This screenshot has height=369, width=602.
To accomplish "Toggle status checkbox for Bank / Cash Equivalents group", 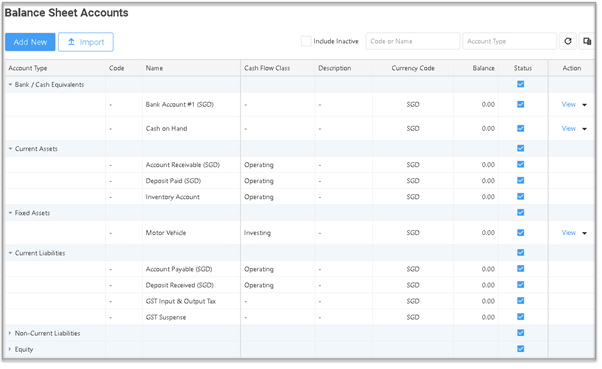I will (x=521, y=84).
